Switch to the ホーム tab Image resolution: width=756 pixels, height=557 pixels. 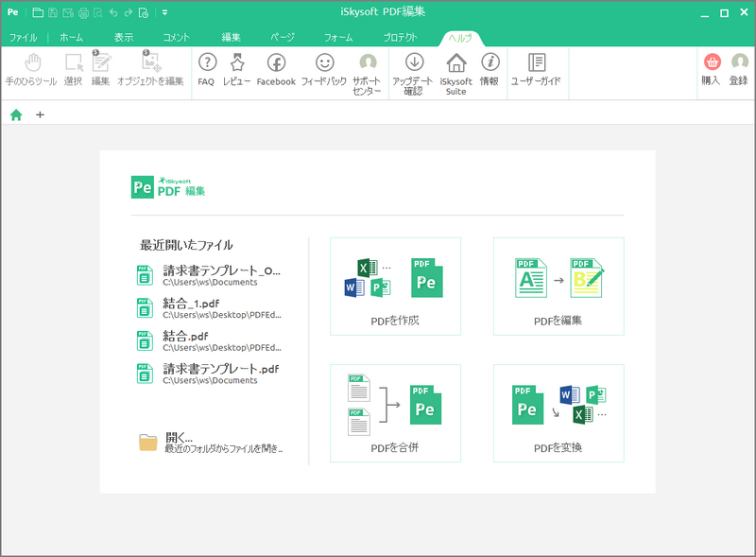click(x=72, y=37)
